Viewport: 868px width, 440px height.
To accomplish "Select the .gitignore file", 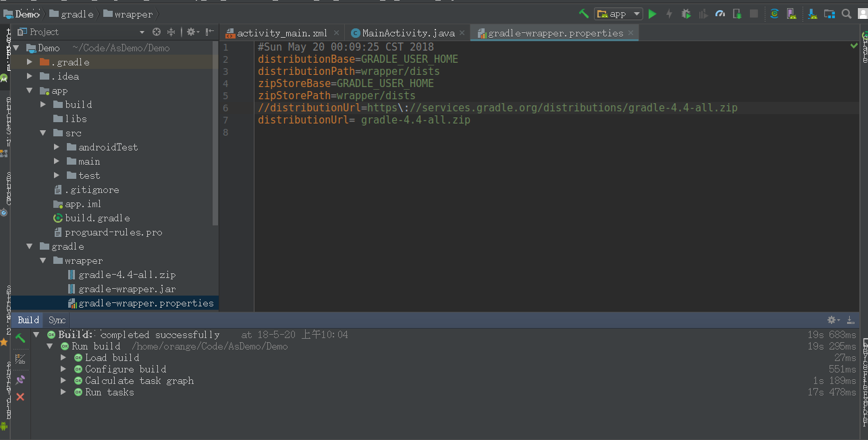I will point(86,190).
